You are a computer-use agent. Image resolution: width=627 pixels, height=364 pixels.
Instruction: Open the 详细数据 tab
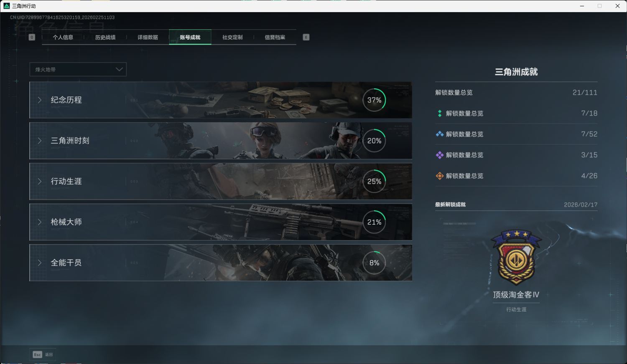click(x=148, y=37)
